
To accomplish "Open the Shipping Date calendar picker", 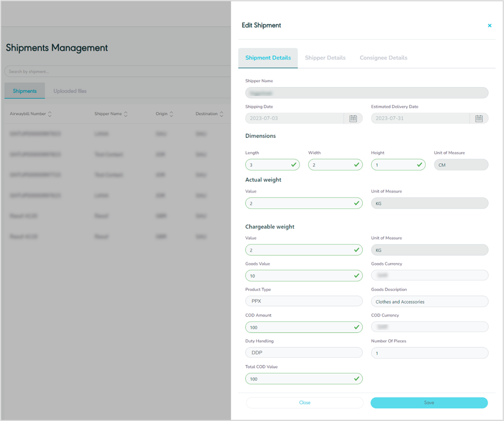I will tap(353, 118).
